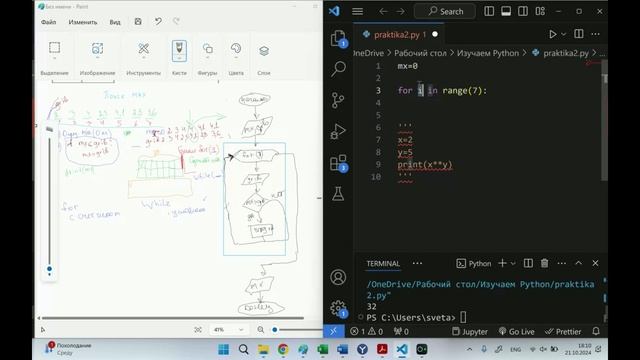This screenshot has width=640, height=360.
Task: Select the Paint Кисти brush tool
Action: coord(179,51)
